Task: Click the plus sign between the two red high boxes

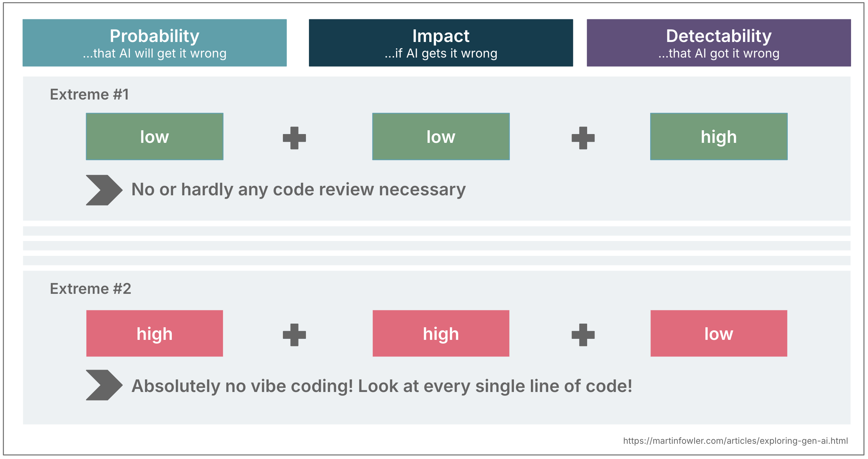Action: pos(294,335)
